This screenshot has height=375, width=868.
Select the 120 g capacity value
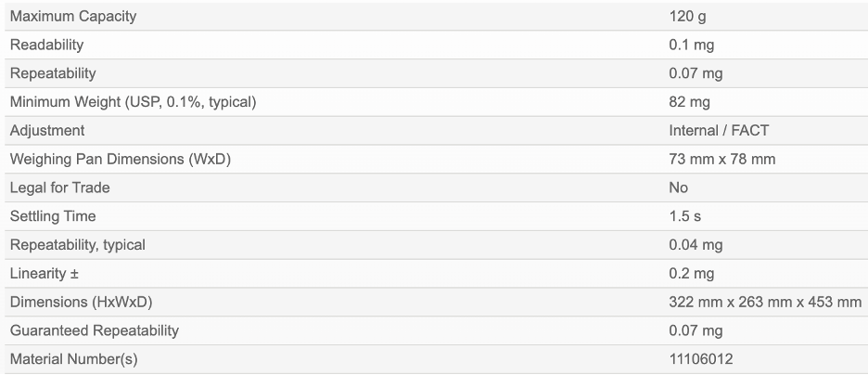[x=687, y=17]
